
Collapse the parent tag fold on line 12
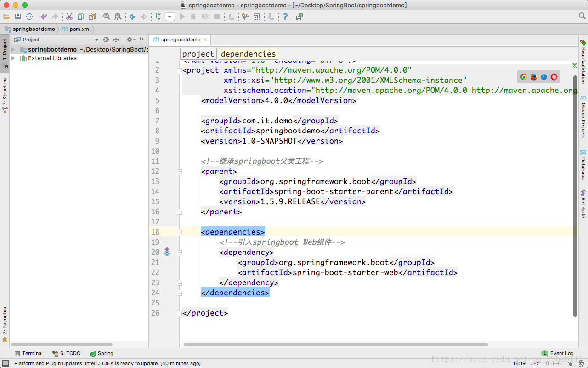click(179, 172)
